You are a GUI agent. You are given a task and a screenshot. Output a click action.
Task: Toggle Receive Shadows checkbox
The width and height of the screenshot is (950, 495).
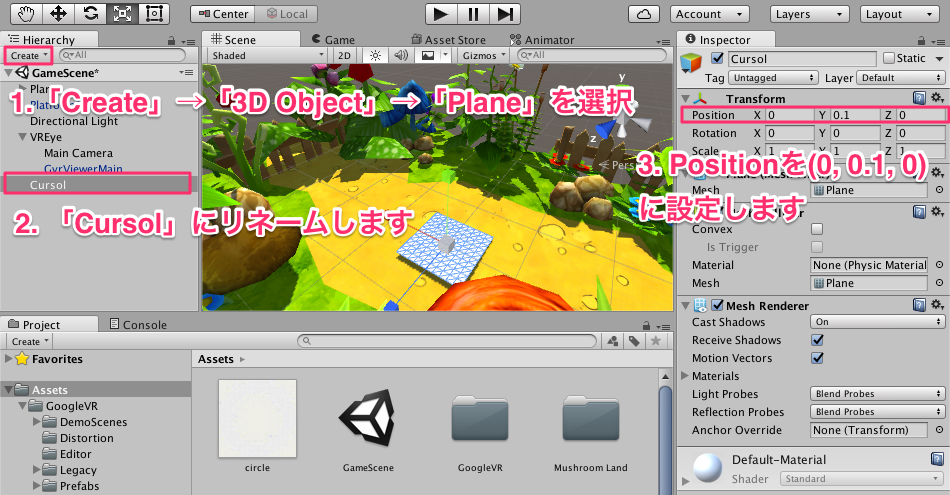(817, 340)
